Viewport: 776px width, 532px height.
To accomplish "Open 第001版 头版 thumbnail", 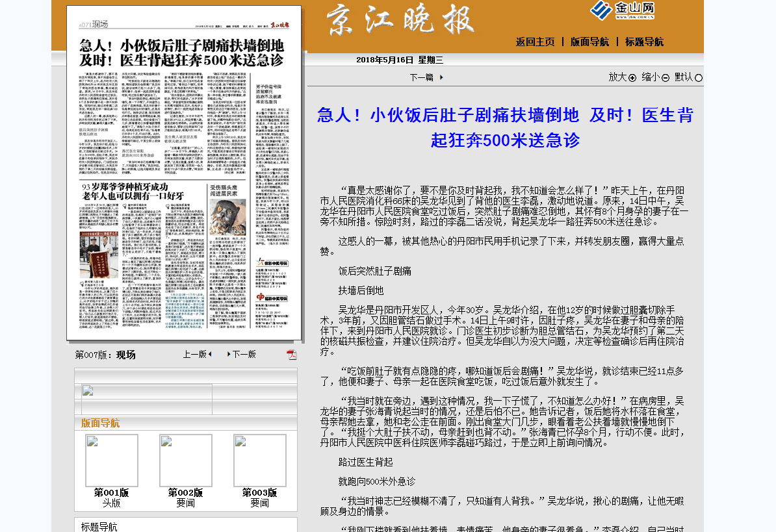I will coord(111,461).
